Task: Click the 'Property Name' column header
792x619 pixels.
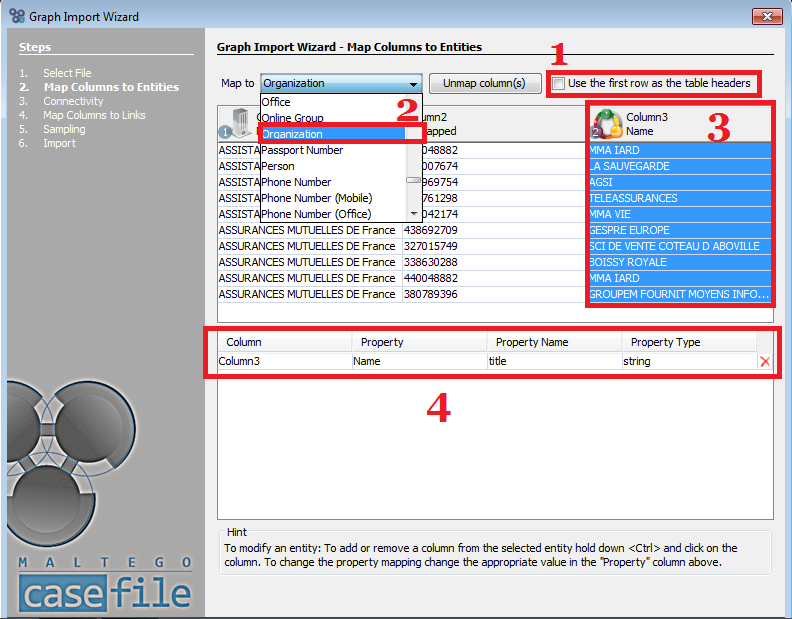Action: click(x=555, y=342)
